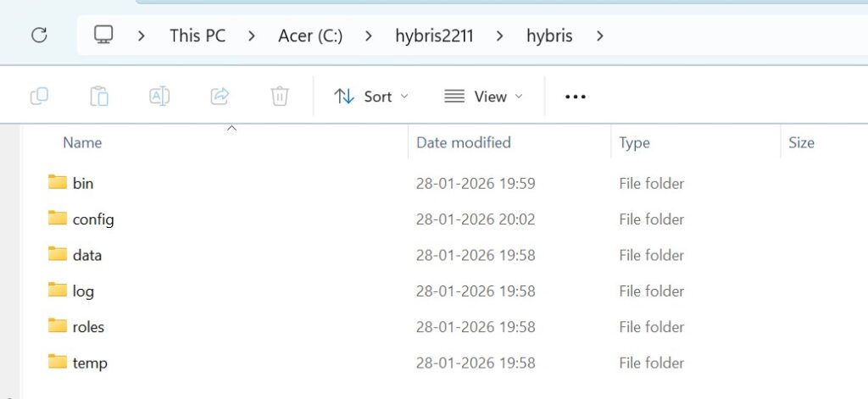
Task: Click File folder type in bin row
Action: coord(652,183)
